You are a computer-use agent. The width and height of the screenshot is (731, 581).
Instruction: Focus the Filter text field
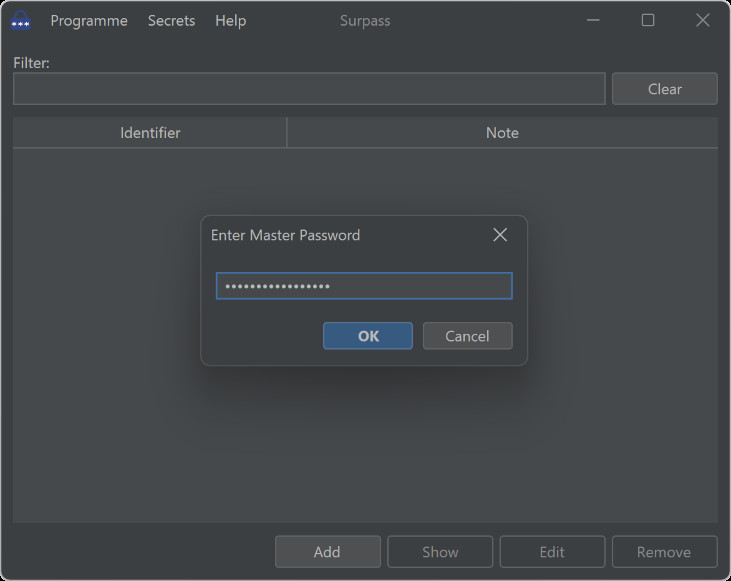pyautogui.click(x=309, y=89)
